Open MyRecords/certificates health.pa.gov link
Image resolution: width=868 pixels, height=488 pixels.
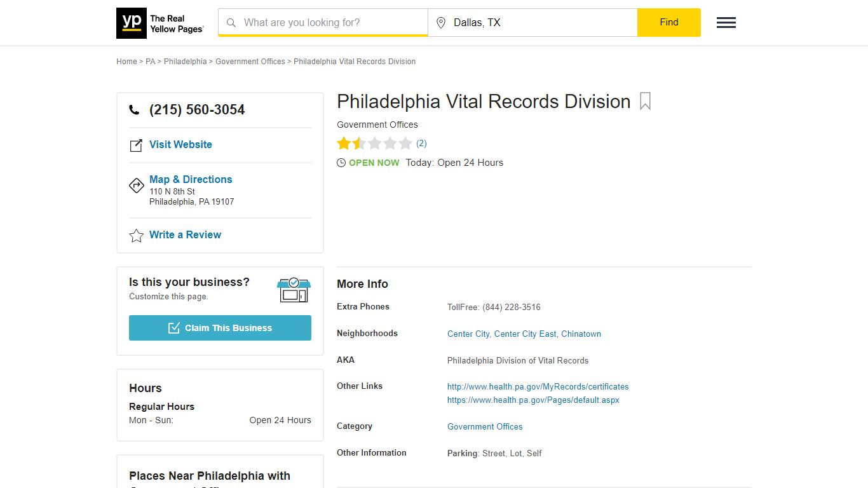538,387
